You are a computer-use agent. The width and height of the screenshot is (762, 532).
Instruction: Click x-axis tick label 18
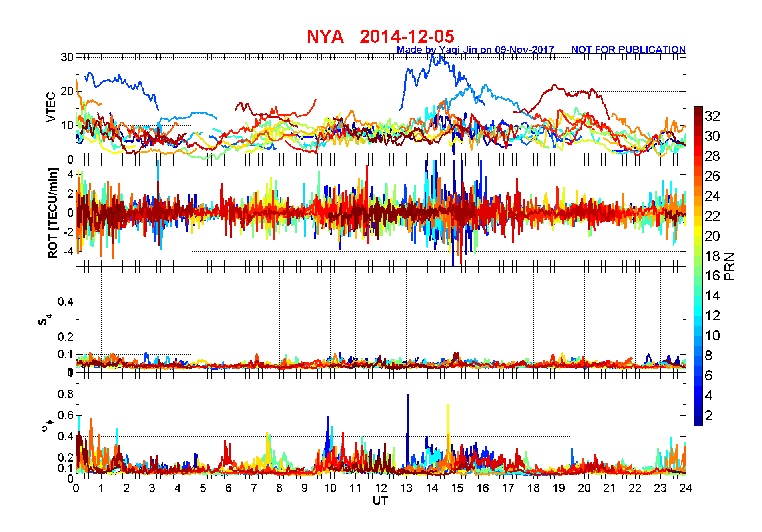pos(533,488)
